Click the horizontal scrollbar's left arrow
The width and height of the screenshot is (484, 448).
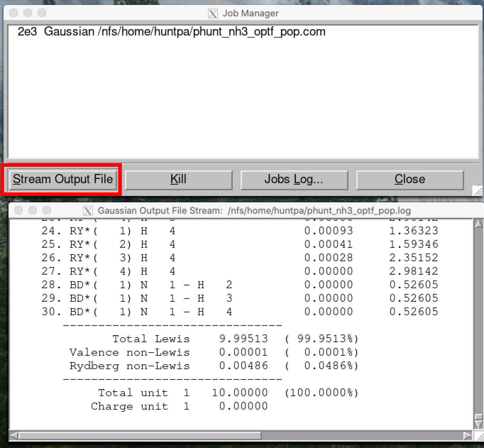point(13,435)
